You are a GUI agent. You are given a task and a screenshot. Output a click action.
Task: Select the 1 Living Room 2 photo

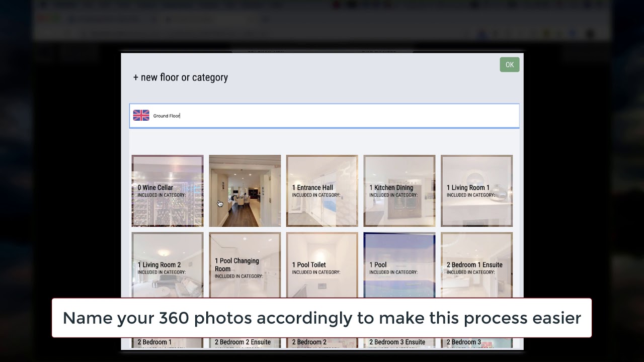168,265
